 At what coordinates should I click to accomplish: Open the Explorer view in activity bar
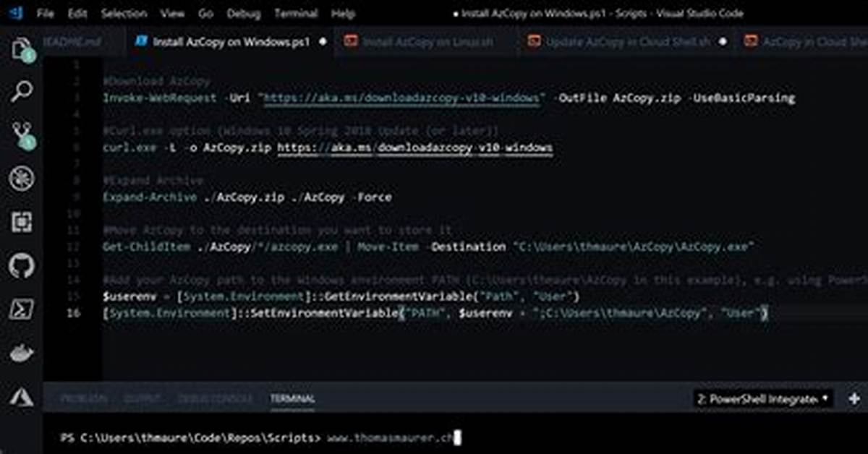point(21,49)
